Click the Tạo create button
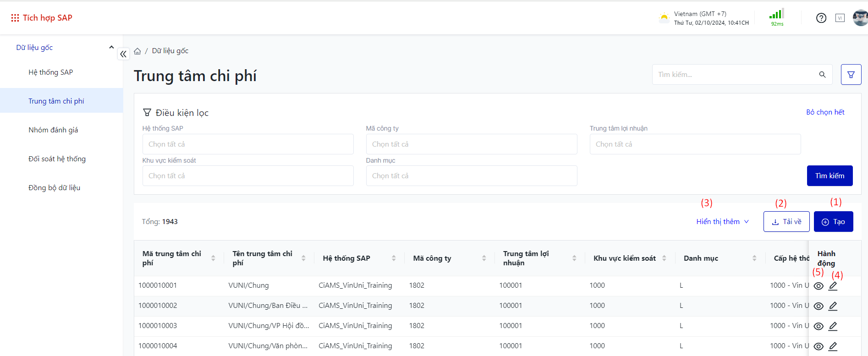The height and width of the screenshot is (356, 868). [x=833, y=222]
